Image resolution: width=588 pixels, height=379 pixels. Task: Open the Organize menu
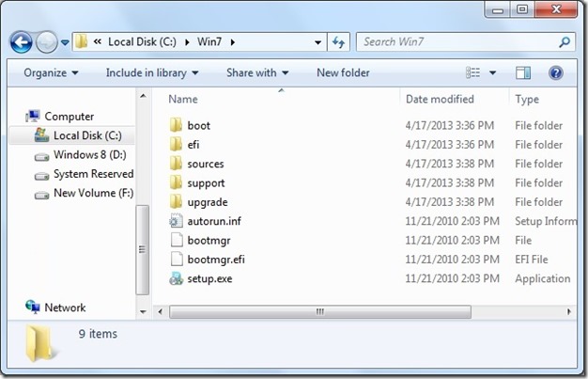click(x=51, y=72)
